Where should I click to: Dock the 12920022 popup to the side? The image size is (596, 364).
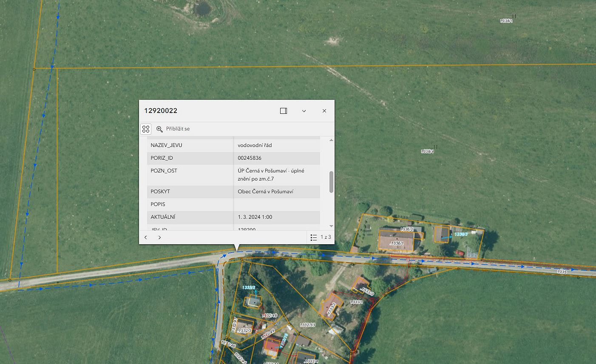click(284, 111)
